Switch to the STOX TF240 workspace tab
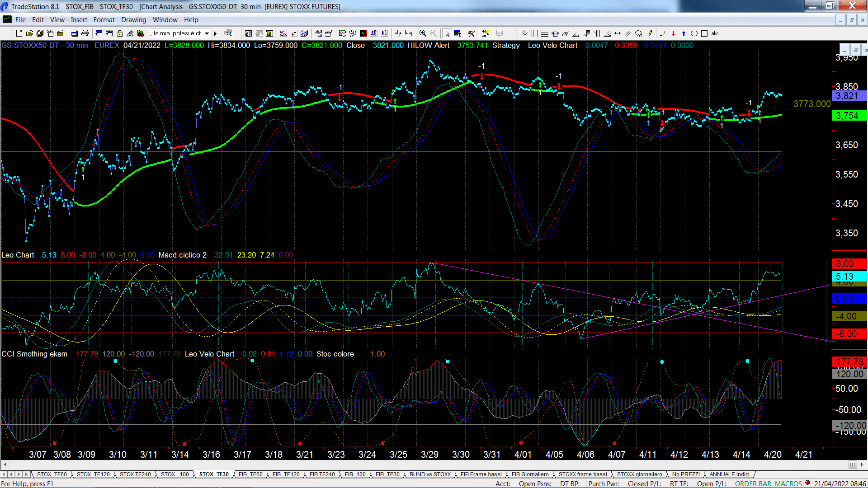This screenshot has height=488, width=868. pos(135,474)
